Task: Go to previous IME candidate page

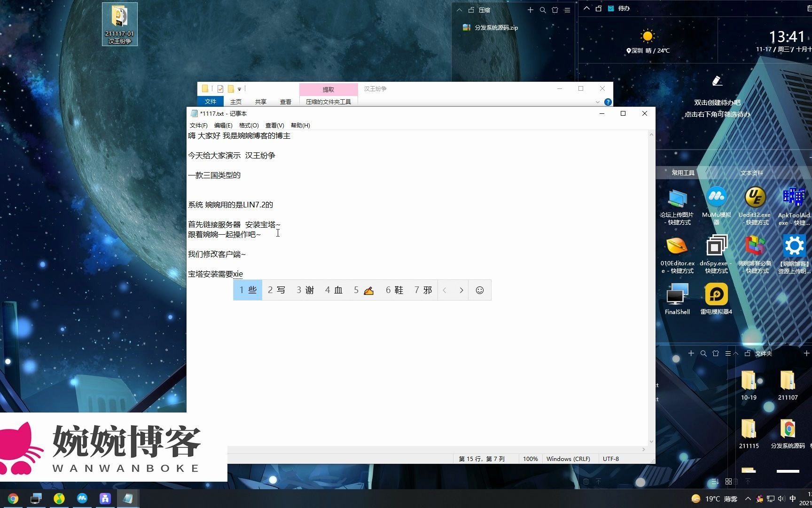Action: (445, 290)
